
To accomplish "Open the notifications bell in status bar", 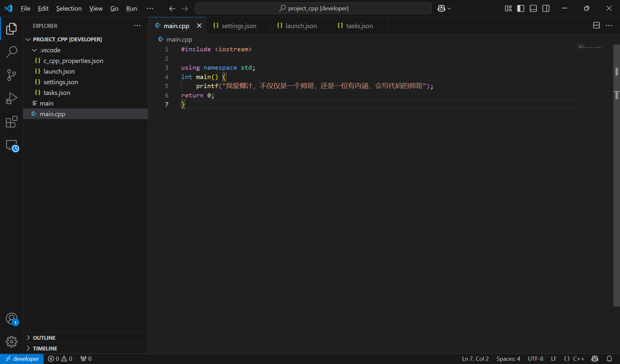I will [610, 359].
